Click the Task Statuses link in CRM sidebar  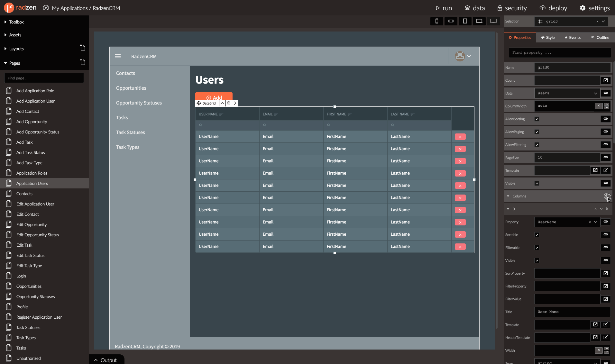coord(130,132)
